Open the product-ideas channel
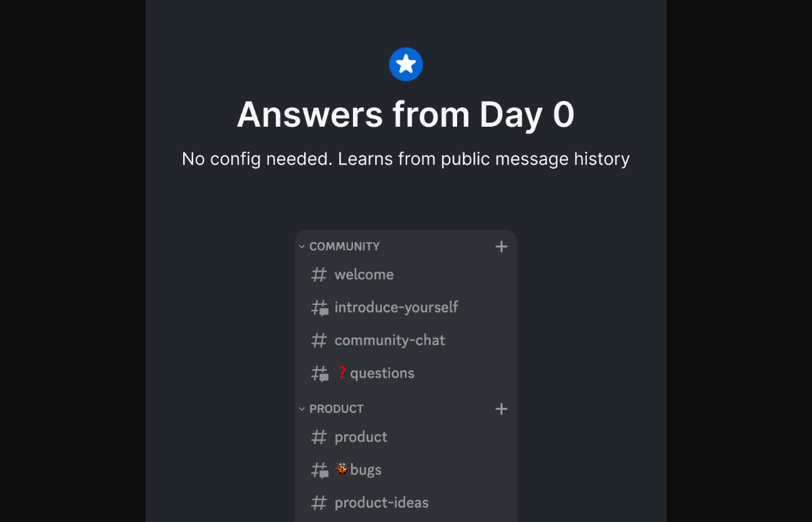Viewport: 812px width, 522px height. click(381, 503)
